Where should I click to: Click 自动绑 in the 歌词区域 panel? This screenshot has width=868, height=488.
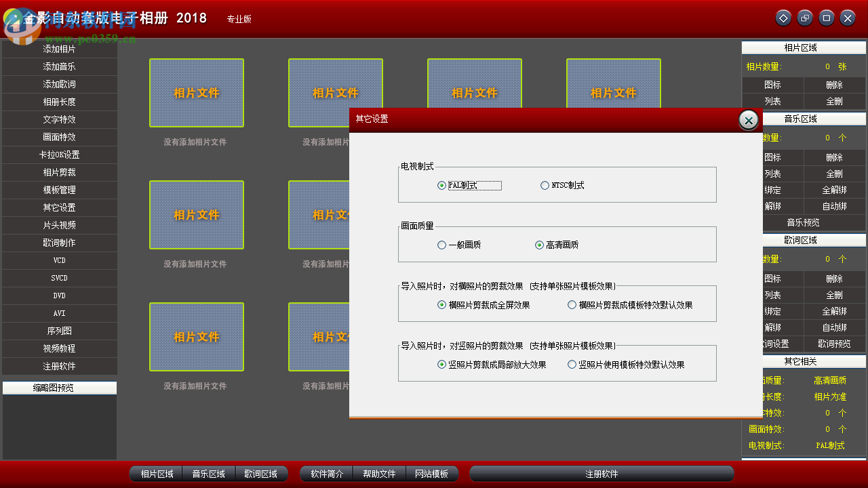835,327
